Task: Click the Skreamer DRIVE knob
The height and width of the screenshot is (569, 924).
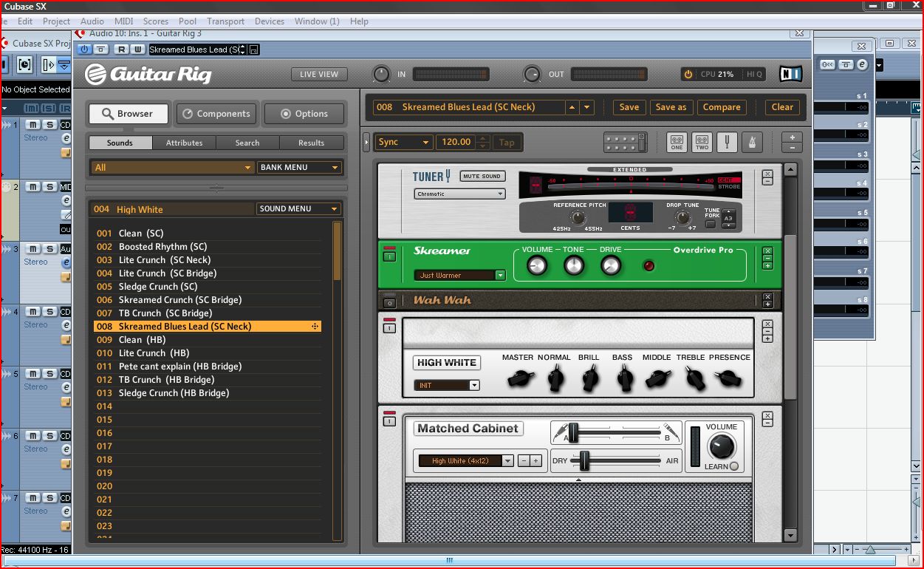Action: point(611,266)
